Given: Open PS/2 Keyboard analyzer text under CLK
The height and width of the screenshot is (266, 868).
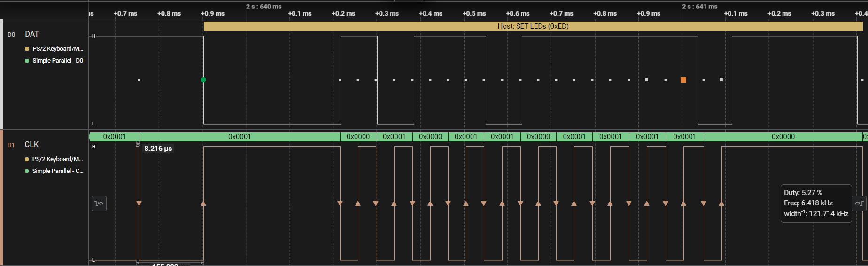Looking at the screenshot, I should pyautogui.click(x=58, y=159).
